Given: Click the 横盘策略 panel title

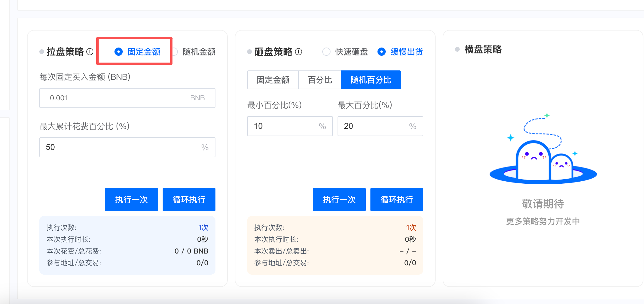Looking at the screenshot, I should click(483, 49).
